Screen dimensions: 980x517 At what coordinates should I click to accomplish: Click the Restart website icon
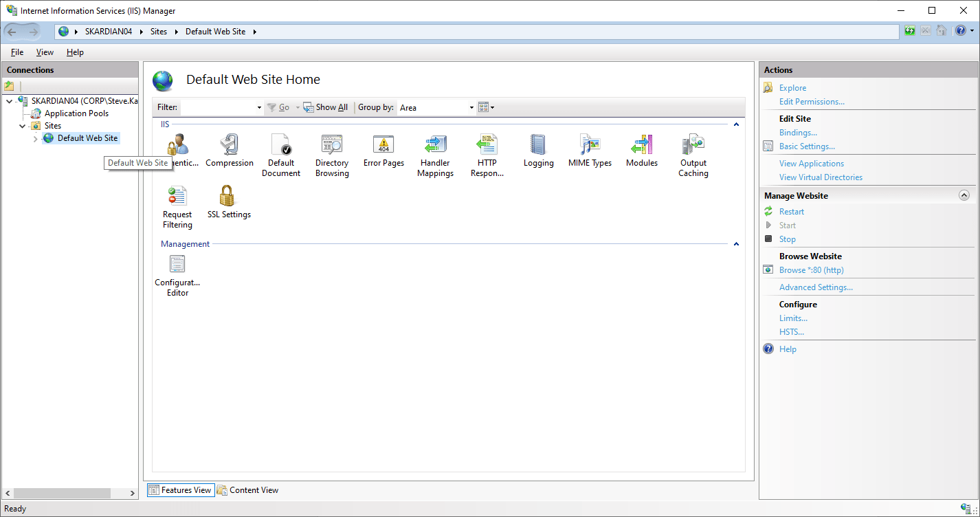pos(768,211)
